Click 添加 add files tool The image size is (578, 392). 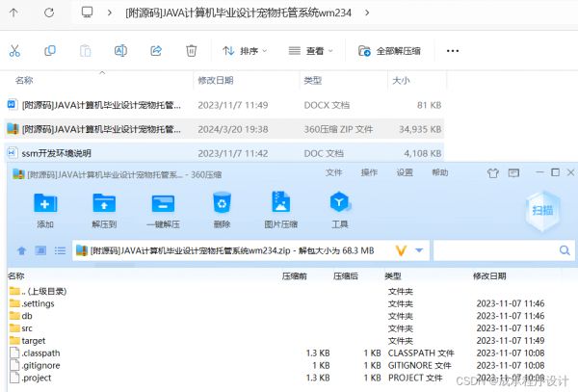tap(45, 210)
